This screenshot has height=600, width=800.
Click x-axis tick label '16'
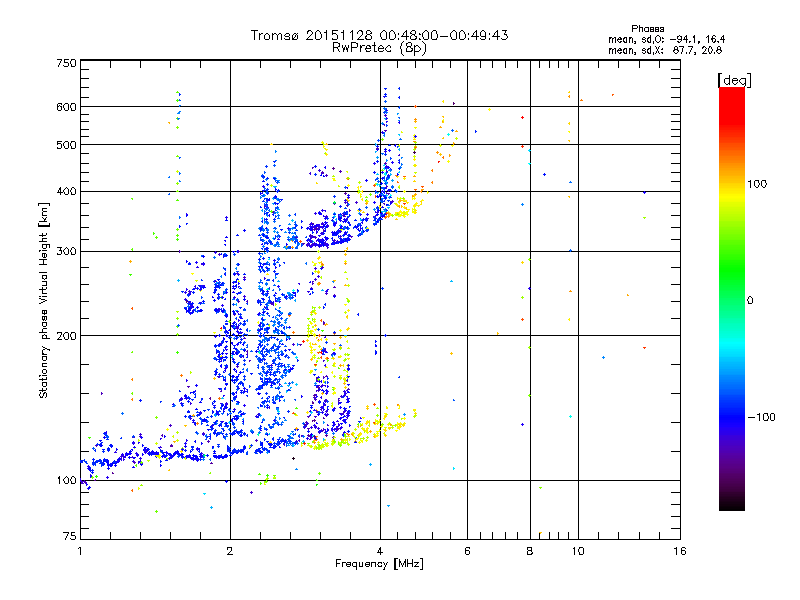pyautogui.click(x=680, y=551)
